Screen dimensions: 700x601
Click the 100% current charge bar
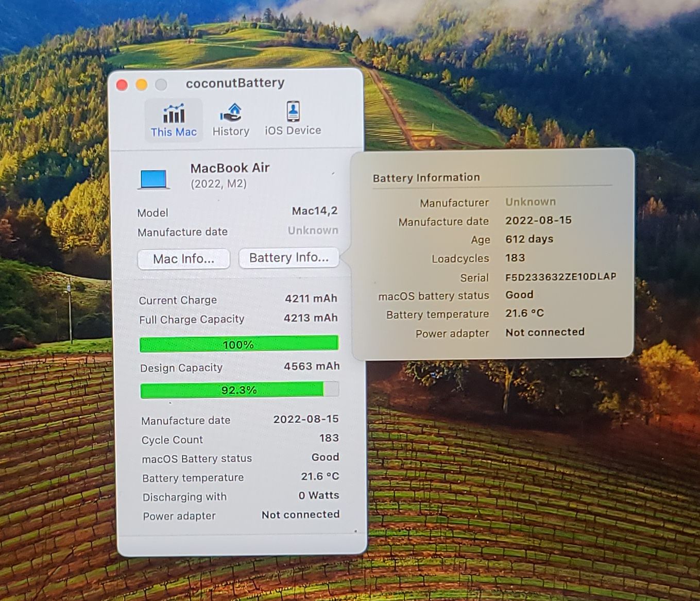tap(239, 344)
